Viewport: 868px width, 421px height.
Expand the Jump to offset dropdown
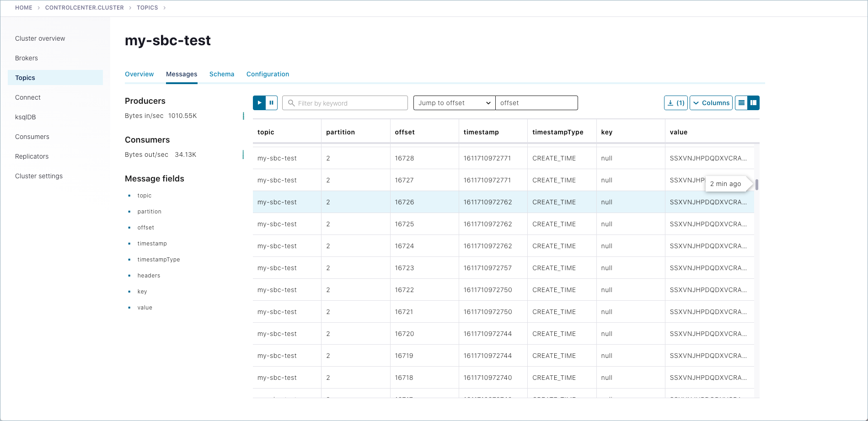pos(454,103)
